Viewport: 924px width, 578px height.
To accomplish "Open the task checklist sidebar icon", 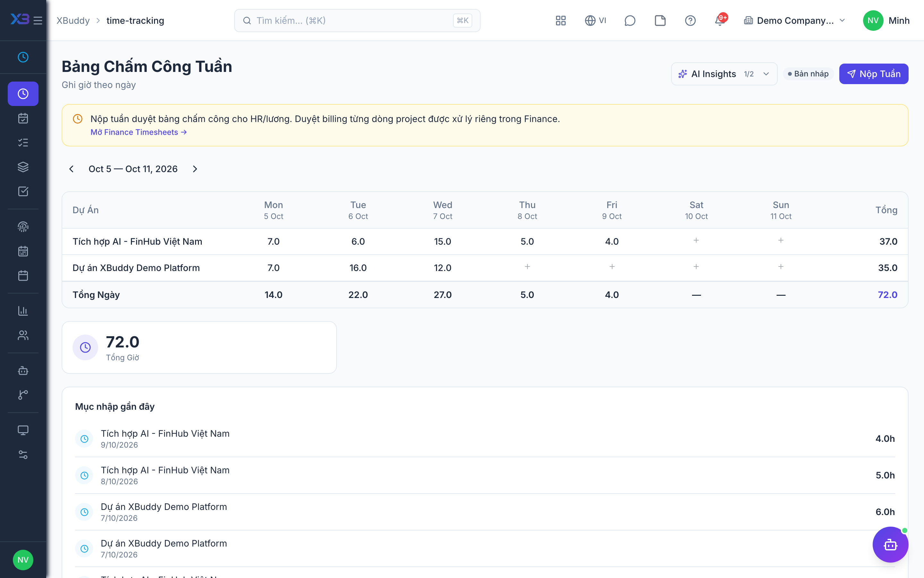I will pyautogui.click(x=23, y=143).
